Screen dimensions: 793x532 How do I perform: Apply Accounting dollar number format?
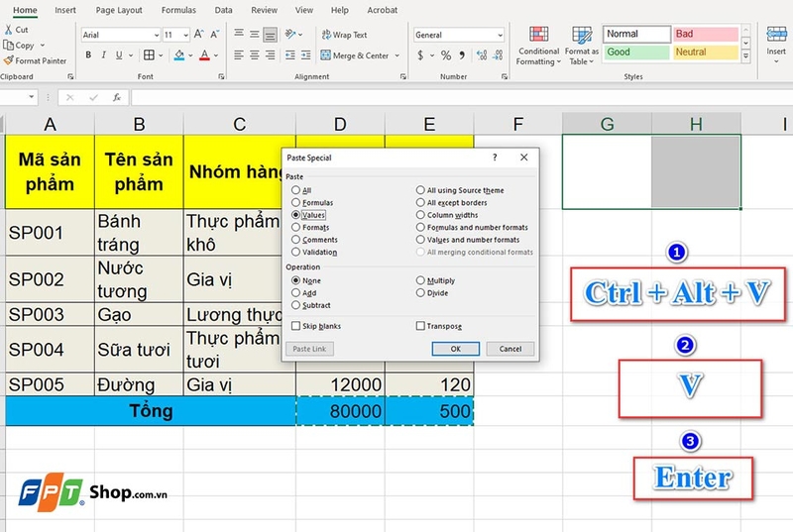(420, 55)
